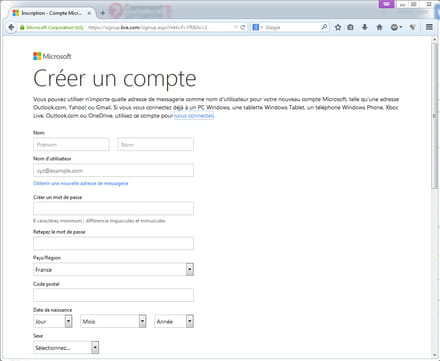Image resolution: width=440 pixels, height=361 pixels.
Task: Click the 'Nom d'utilisateur' label
Action: (x=52, y=159)
